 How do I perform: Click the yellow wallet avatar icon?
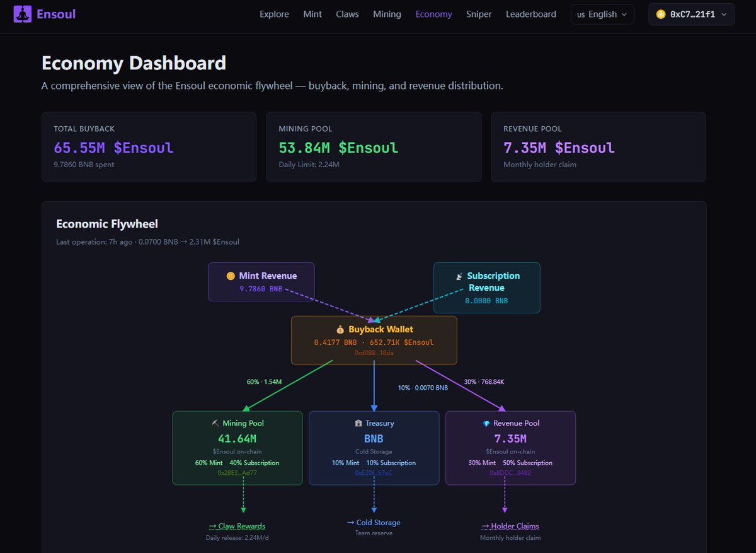[661, 14]
